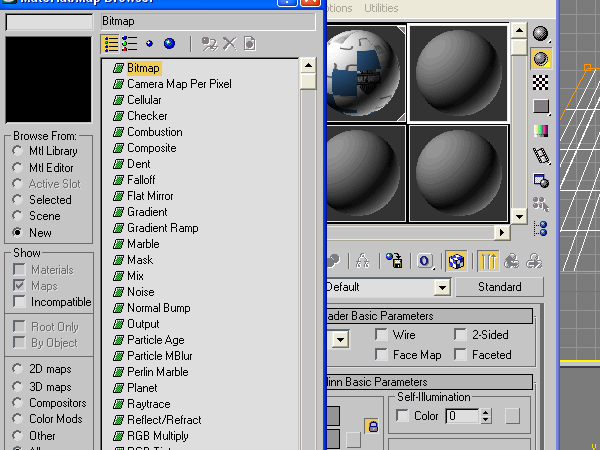Select View Large Icons globe button
600x450 pixels.
click(x=169, y=44)
